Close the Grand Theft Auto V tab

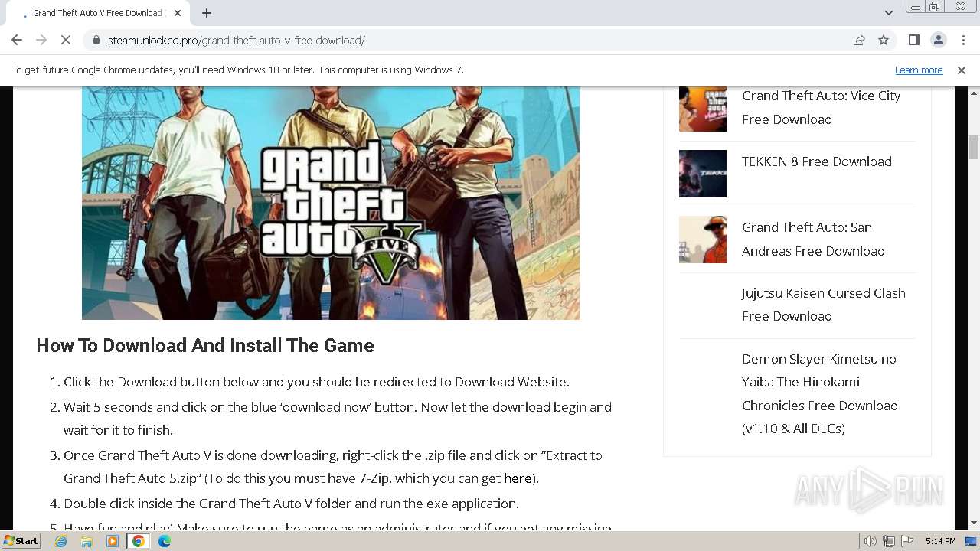click(x=178, y=13)
